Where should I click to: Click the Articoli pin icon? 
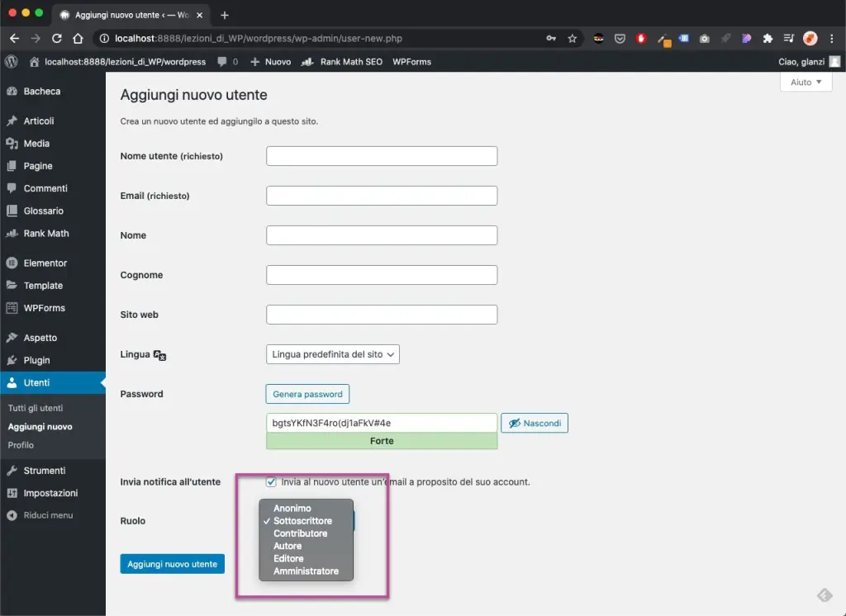pos(12,121)
